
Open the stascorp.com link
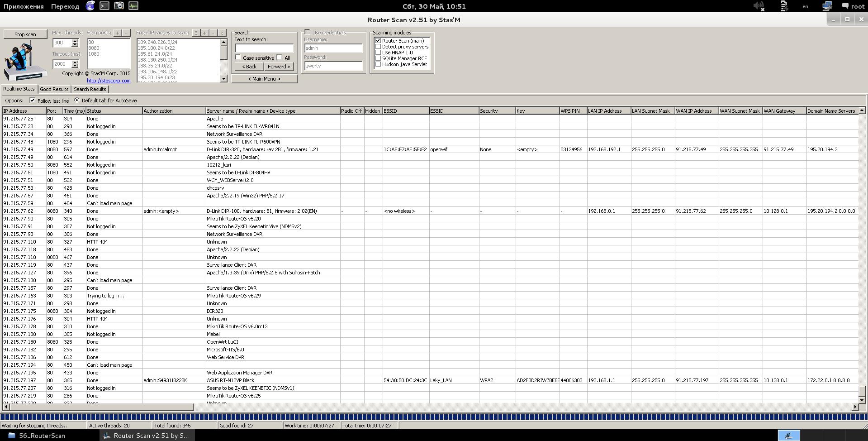pos(109,81)
